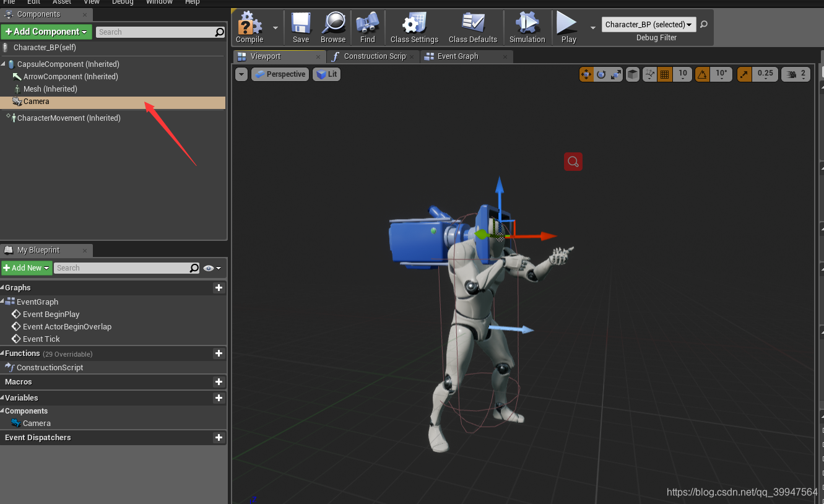Select CharacterMovement (Inherited) component
824x504 pixels.
tap(69, 118)
